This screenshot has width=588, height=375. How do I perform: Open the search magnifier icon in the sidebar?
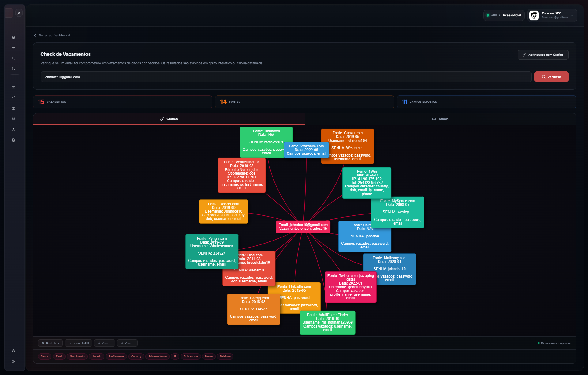tap(13, 58)
